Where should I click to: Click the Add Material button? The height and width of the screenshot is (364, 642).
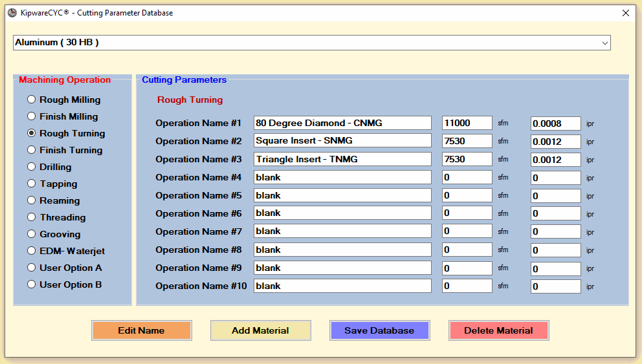[x=260, y=330]
